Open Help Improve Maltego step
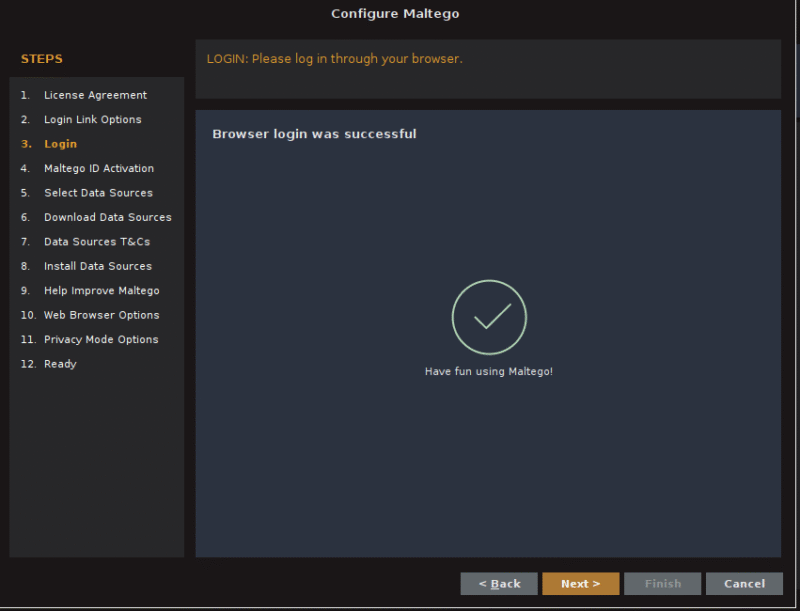Viewport: 800px width, 611px height. (101, 291)
